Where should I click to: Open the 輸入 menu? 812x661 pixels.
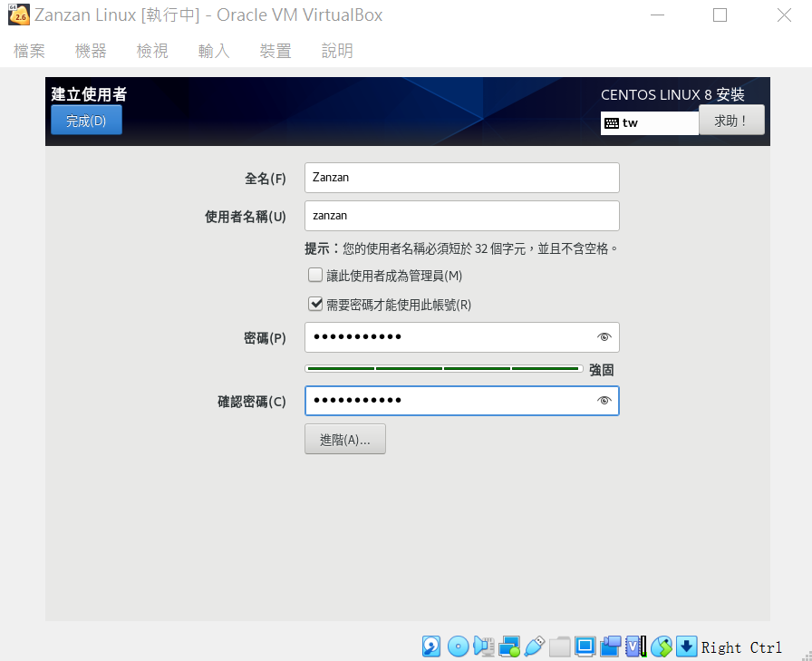pos(214,51)
